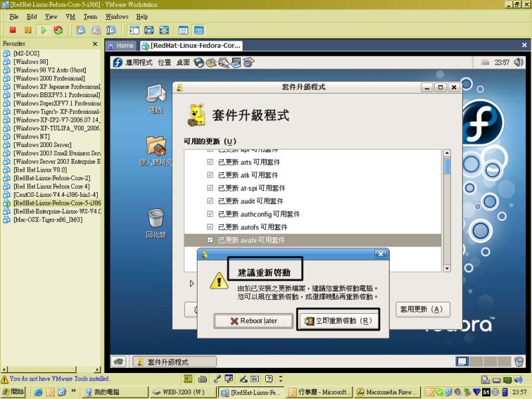Screen dimensions: 532x399
Task: Click the volume speaker icon on GNOME panel
Action: pos(518,62)
